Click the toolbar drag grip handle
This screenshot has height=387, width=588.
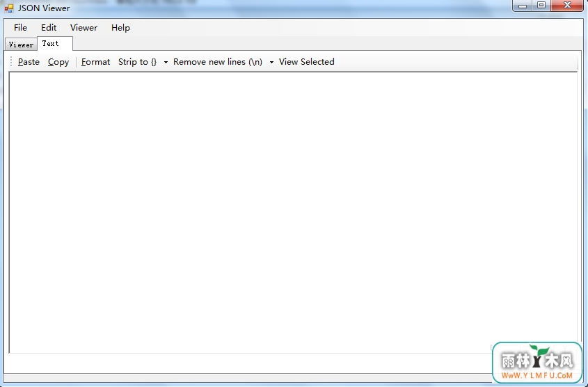[x=11, y=62]
